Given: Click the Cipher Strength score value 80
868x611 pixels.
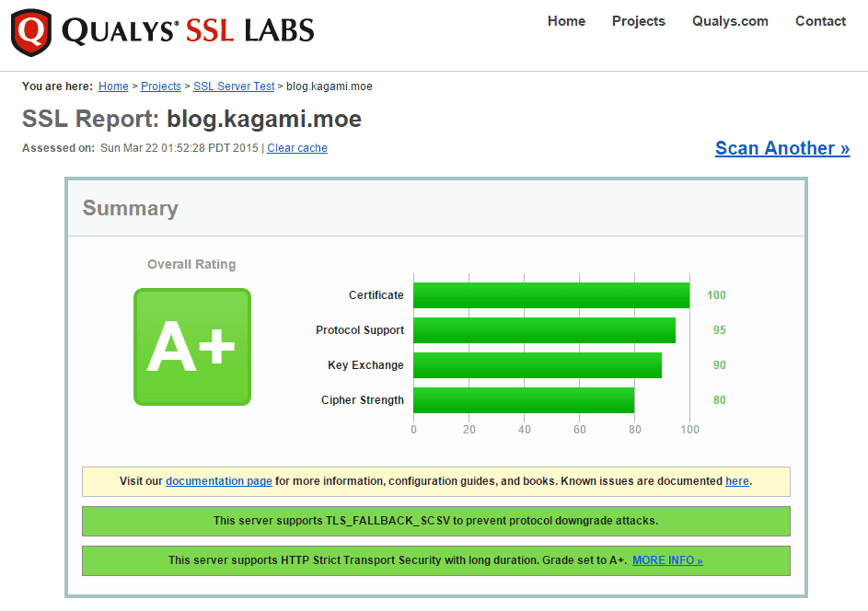Looking at the screenshot, I should (x=719, y=400).
